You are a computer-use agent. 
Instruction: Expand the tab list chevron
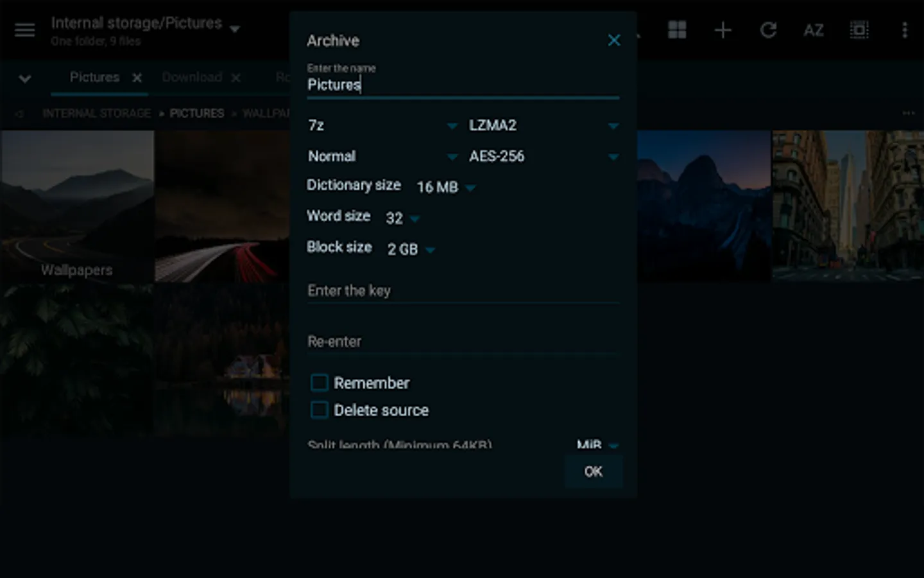click(25, 78)
